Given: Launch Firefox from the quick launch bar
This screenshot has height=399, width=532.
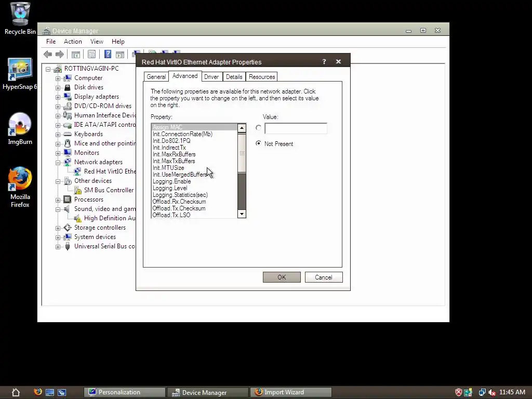Looking at the screenshot, I should [x=38, y=392].
